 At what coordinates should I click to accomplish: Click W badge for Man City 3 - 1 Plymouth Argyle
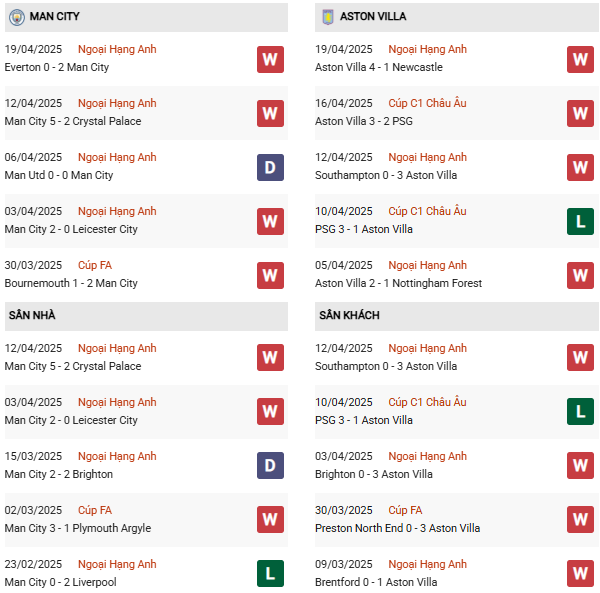pos(270,519)
